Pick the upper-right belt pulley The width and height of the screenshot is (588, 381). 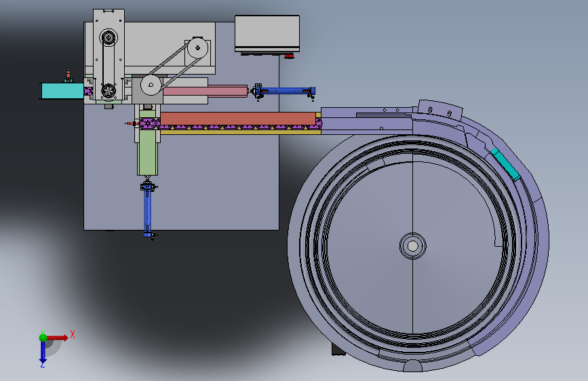197,47
